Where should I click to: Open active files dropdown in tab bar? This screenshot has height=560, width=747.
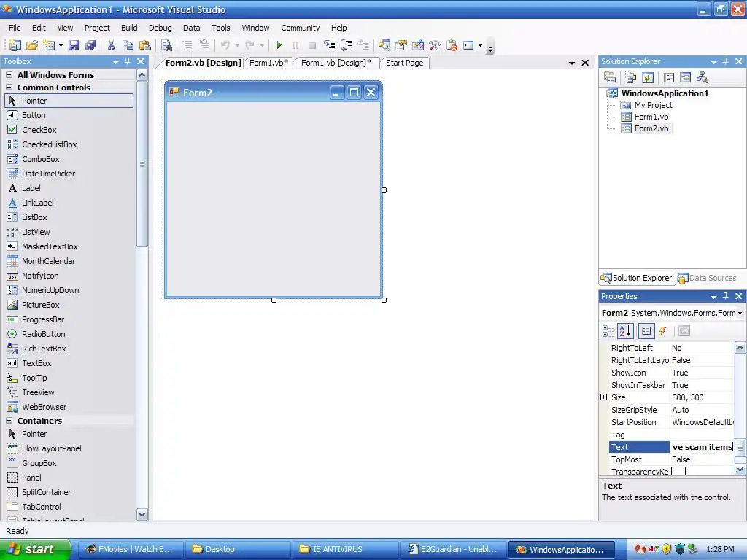[572, 63]
